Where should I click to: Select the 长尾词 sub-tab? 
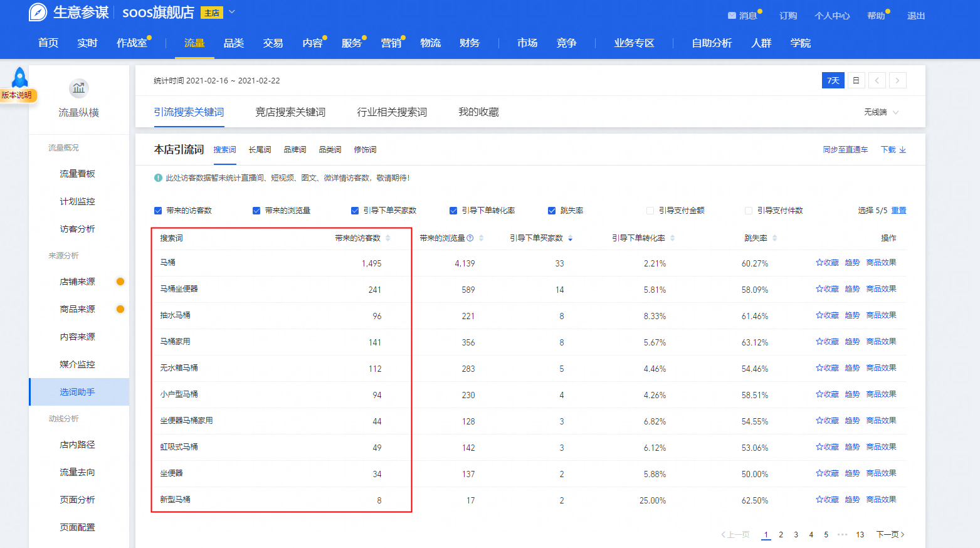[260, 150]
